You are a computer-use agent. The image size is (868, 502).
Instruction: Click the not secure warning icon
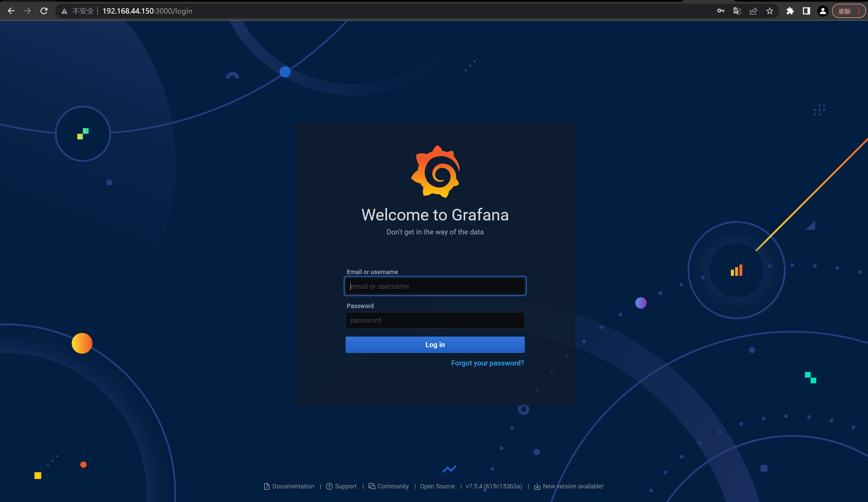click(65, 11)
